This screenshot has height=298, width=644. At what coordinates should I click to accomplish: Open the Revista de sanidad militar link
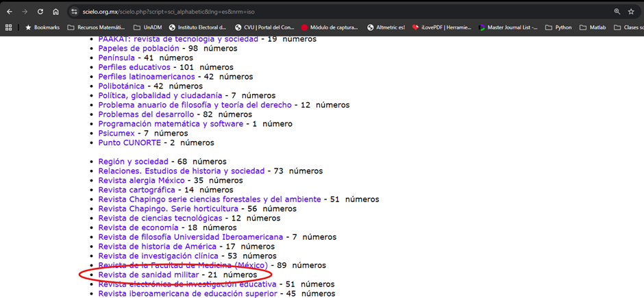(x=148, y=275)
